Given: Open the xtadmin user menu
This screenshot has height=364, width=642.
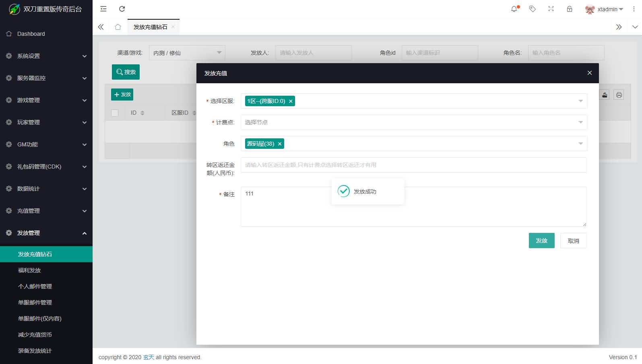Looking at the screenshot, I should (x=604, y=9).
